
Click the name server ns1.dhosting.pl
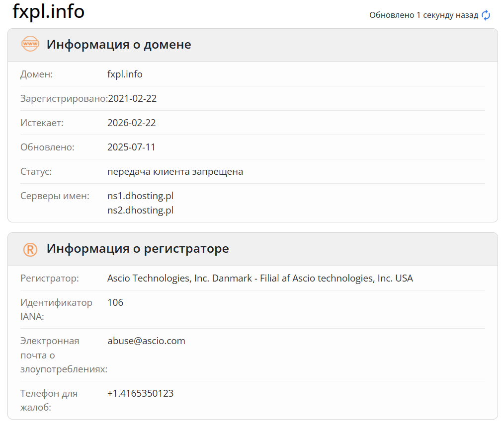coord(141,196)
